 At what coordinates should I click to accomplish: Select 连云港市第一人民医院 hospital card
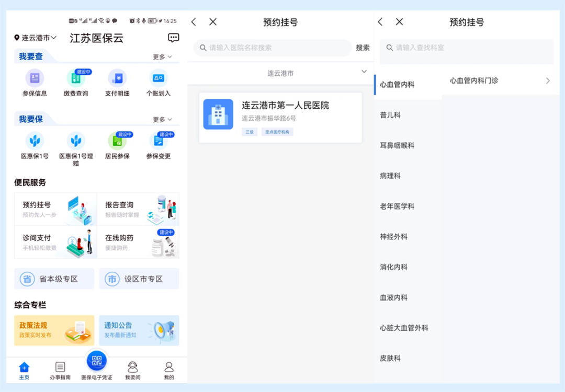(x=280, y=118)
